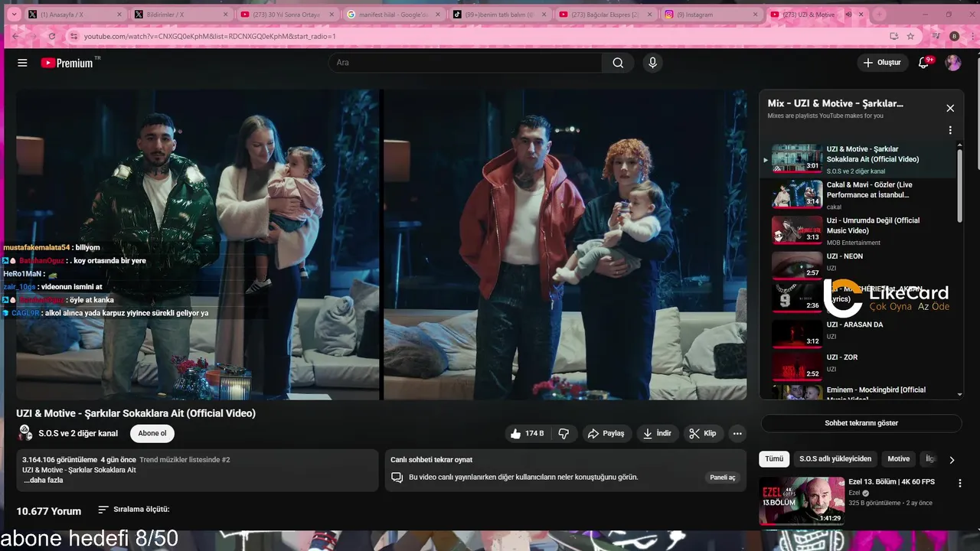Play Uzi - Umrumda Değil from mix
Viewport: 980px width, 551px height.
(x=857, y=230)
